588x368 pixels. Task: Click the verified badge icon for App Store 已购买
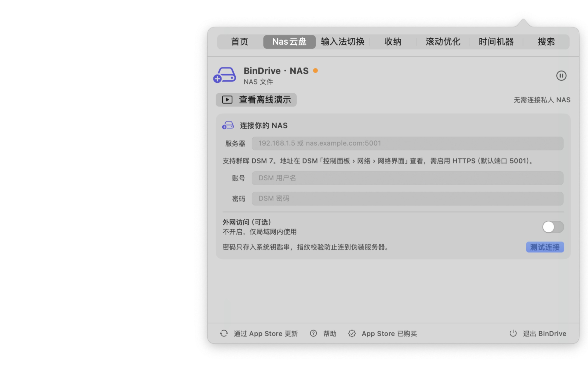(352, 333)
